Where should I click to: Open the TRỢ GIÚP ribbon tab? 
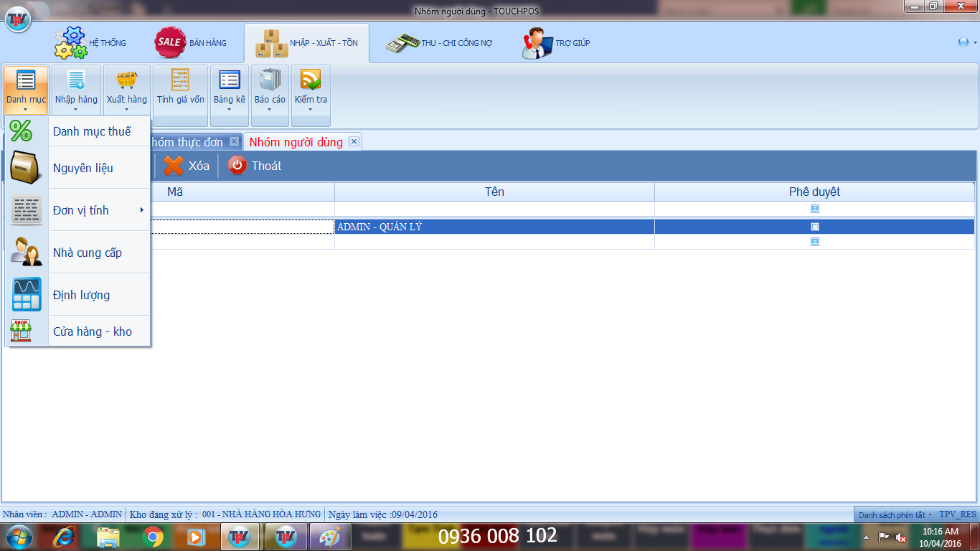556,42
